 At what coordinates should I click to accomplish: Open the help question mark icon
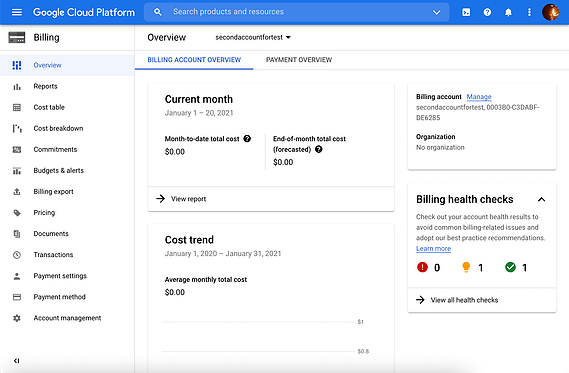487,12
